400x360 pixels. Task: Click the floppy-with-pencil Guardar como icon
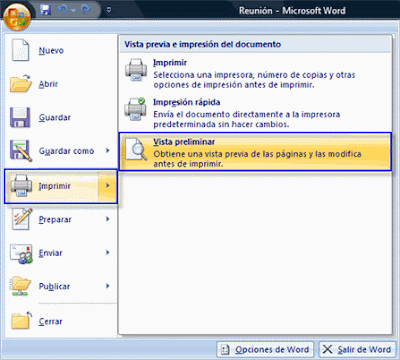(21, 151)
